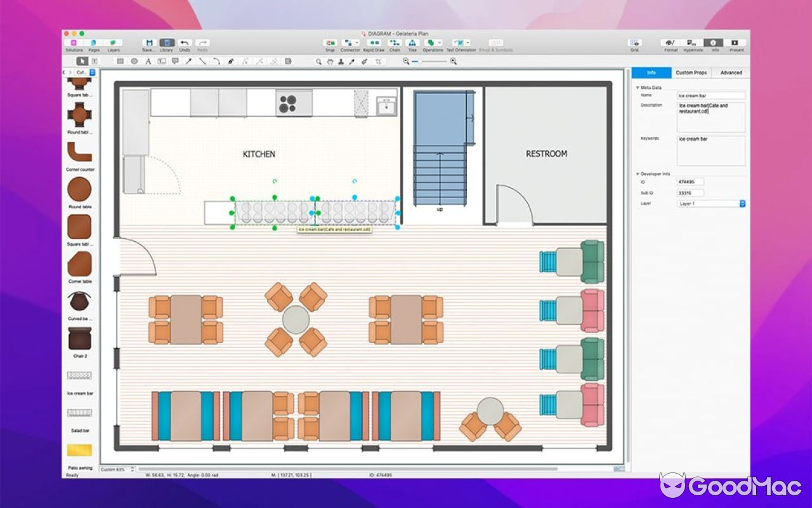Collapse the Meta Data section
The width and height of the screenshot is (812, 508).
pos(638,87)
